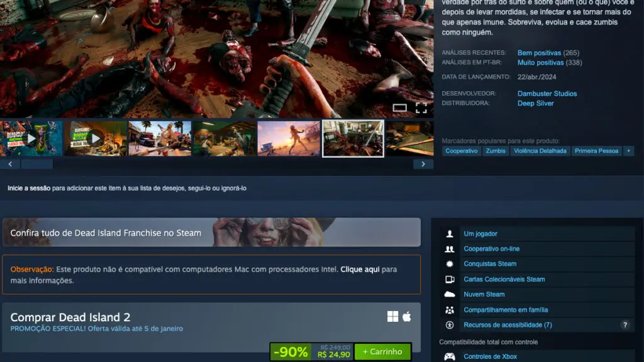Click the 'Cooperativo on-line' co-op icon
This screenshot has height=362, width=644.
450,248
